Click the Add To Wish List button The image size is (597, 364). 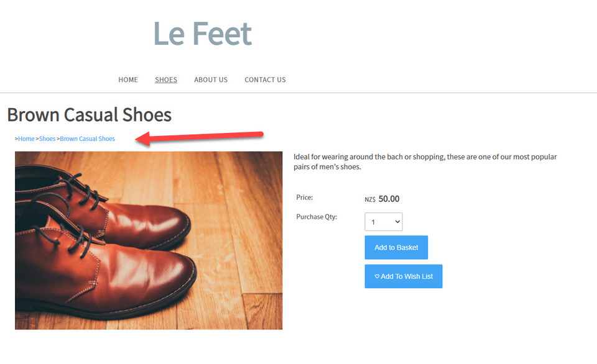pyautogui.click(x=404, y=276)
